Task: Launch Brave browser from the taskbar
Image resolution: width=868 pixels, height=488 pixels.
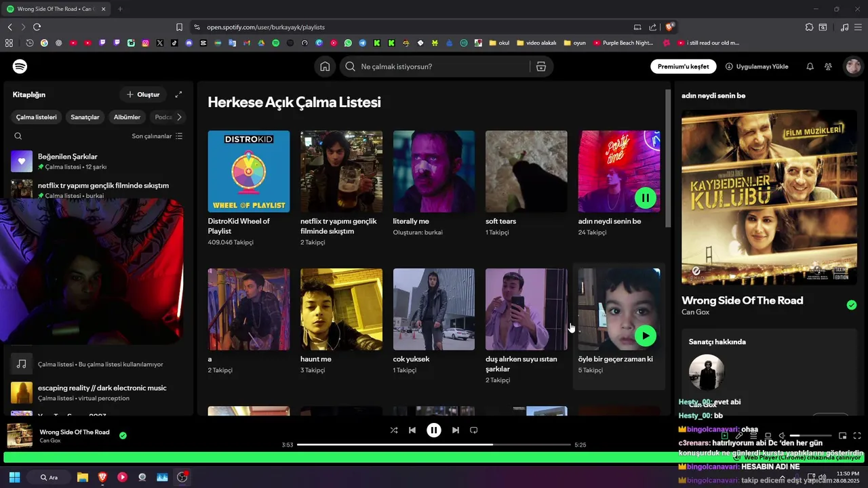Action: (102, 477)
